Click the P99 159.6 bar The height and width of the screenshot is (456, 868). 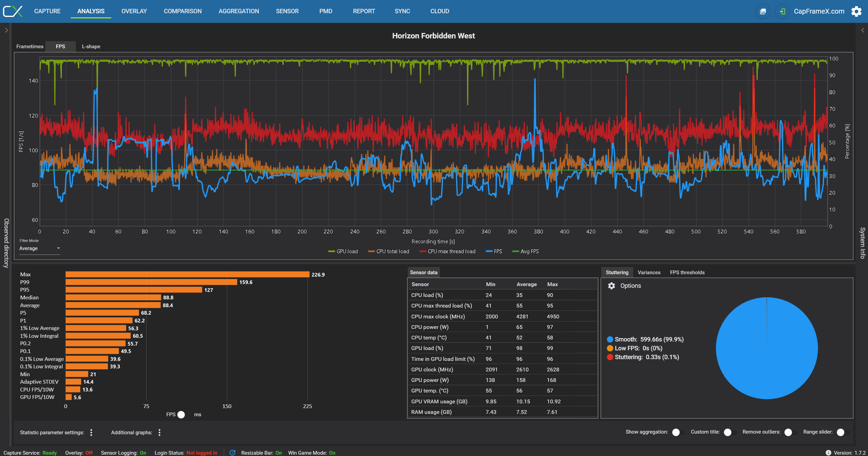click(151, 282)
